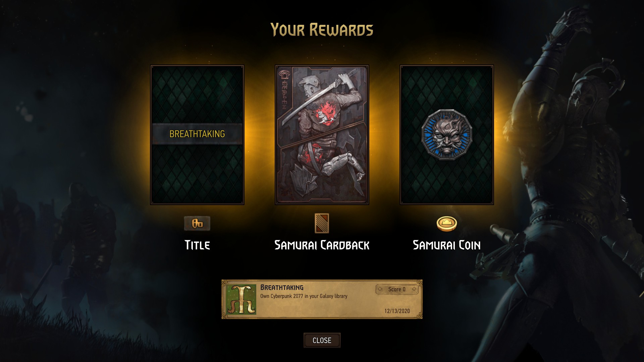Click the Samurai Coin label text
The height and width of the screenshot is (362, 644).
point(447,245)
